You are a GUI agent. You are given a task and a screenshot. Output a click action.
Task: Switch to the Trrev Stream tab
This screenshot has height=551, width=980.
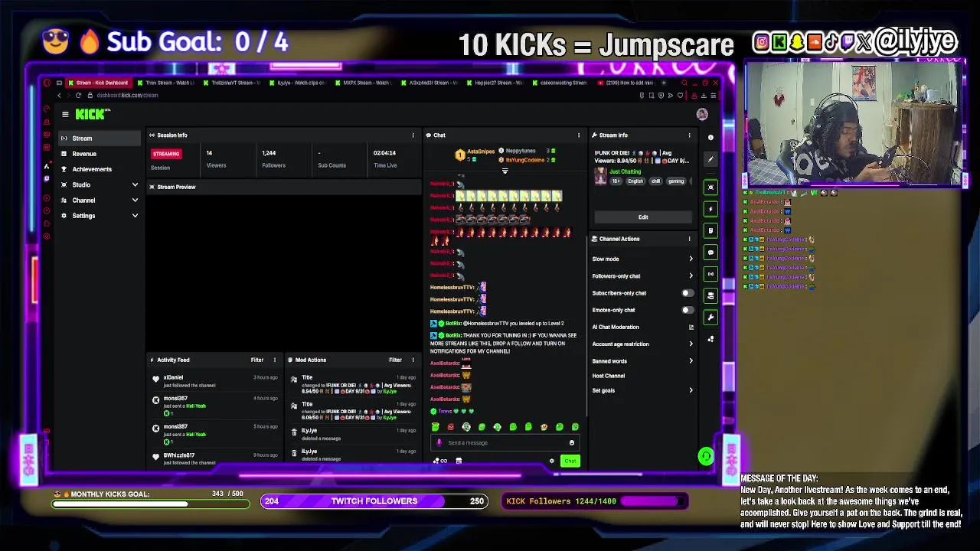pyautogui.click(x=166, y=83)
